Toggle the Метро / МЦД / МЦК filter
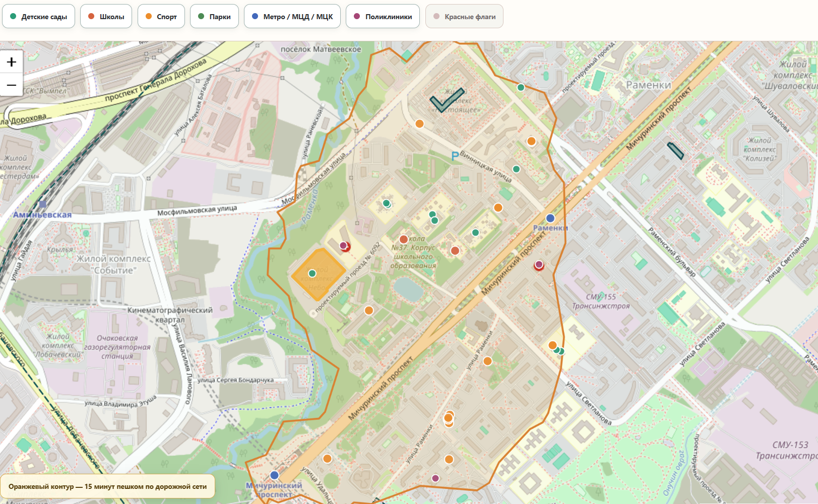The width and height of the screenshot is (818, 504). tap(292, 17)
